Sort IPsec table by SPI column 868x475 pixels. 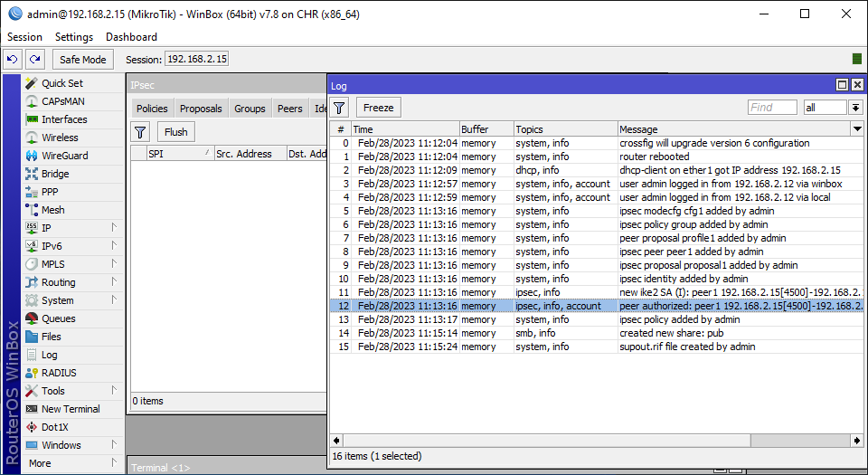[181, 154]
